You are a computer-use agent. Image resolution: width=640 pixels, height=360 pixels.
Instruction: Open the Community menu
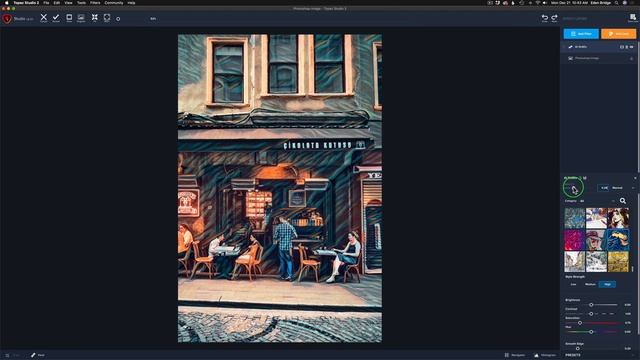113,3
